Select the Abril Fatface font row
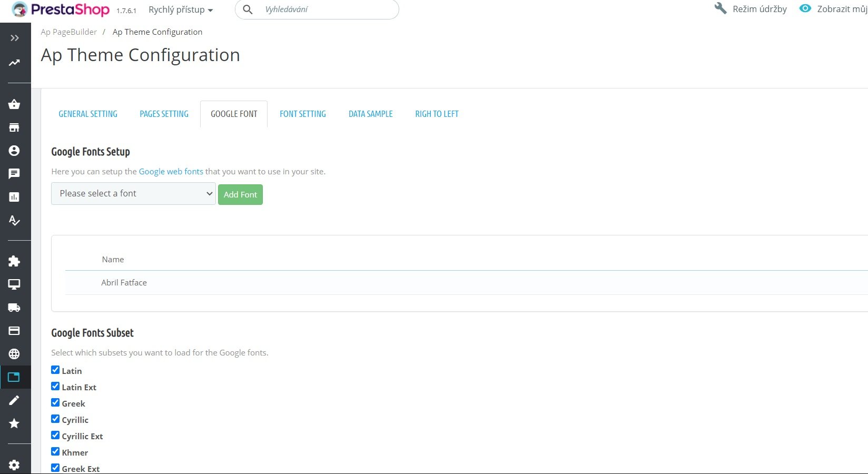Screen dimensions: 868x474 467,282
